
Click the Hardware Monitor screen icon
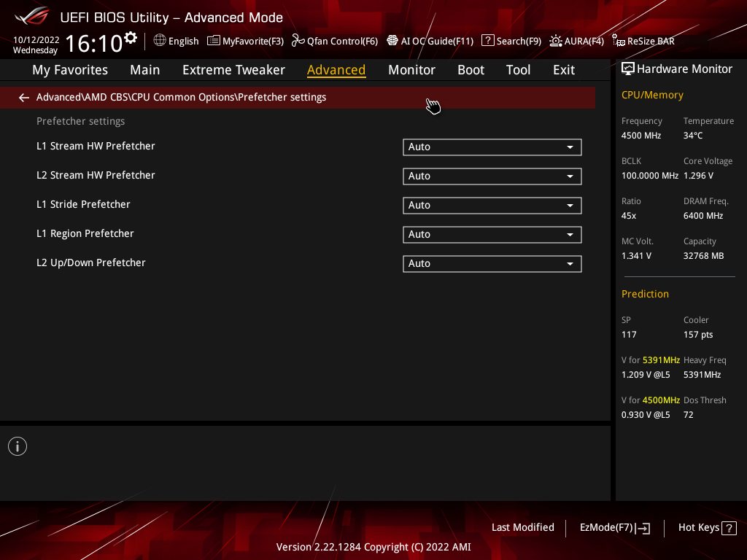[628, 69]
